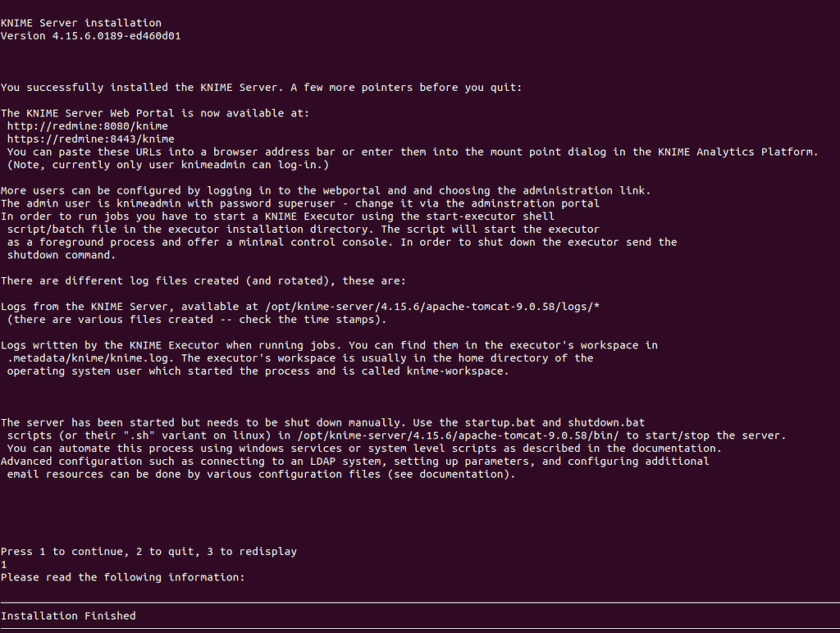The width and height of the screenshot is (840, 633).
Task: Click the "Installation Finished" status line
Action: 68,616
